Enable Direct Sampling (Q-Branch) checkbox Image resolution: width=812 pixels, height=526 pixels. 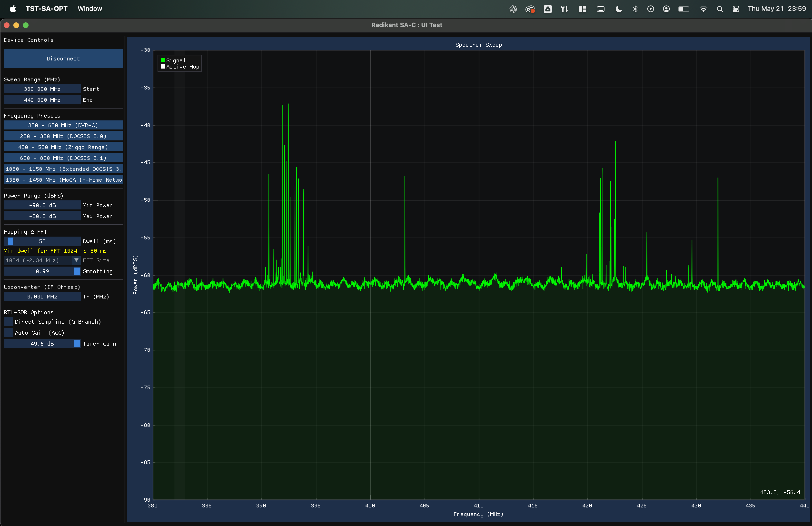[8, 321]
